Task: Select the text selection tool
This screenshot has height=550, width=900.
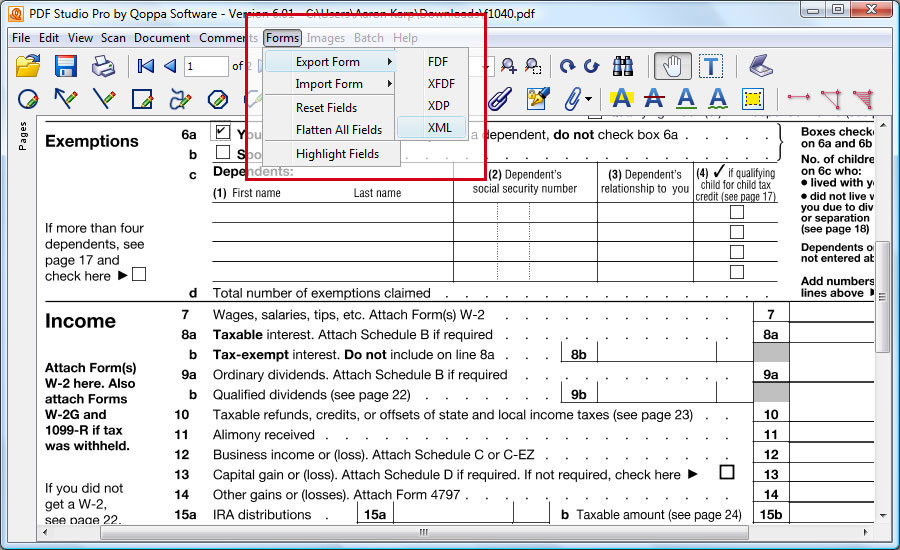Action: (711, 67)
